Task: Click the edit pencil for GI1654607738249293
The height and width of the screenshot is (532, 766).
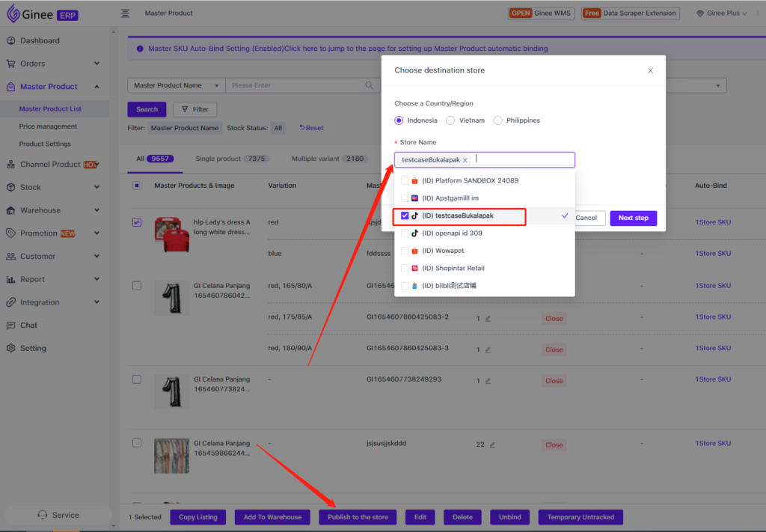Action: click(488, 381)
